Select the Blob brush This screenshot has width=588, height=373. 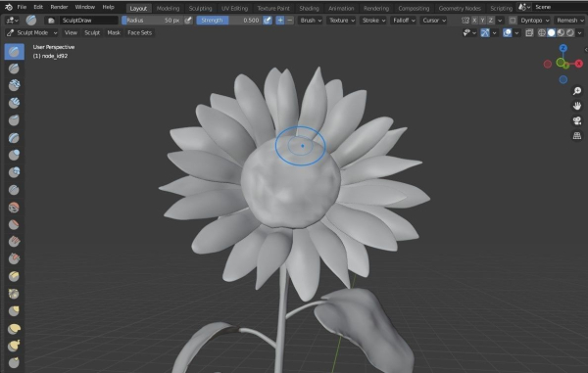pyautogui.click(x=15, y=172)
